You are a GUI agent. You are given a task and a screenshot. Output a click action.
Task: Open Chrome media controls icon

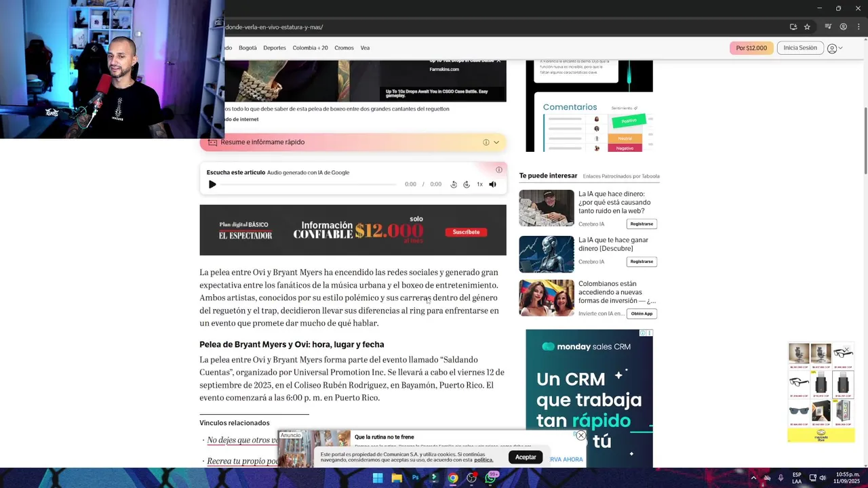tap(828, 27)
